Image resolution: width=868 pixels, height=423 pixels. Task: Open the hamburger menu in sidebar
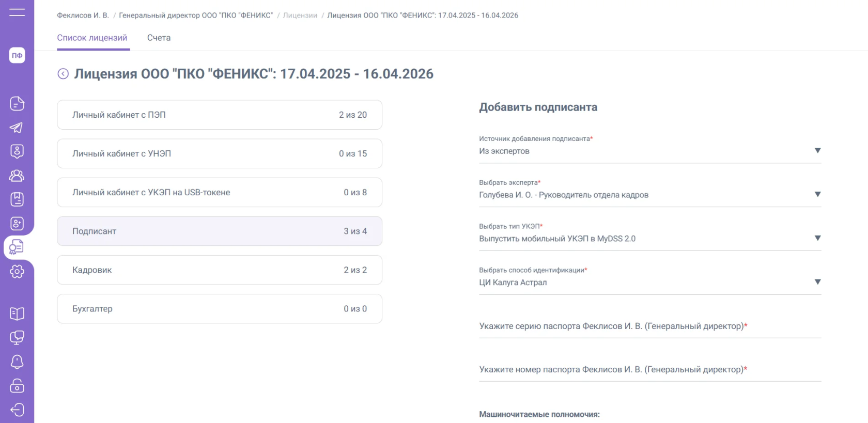17,12
